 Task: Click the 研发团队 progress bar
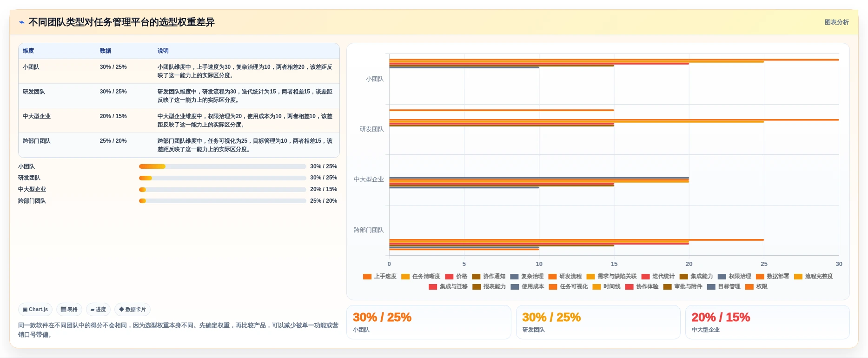pos(223,178)
